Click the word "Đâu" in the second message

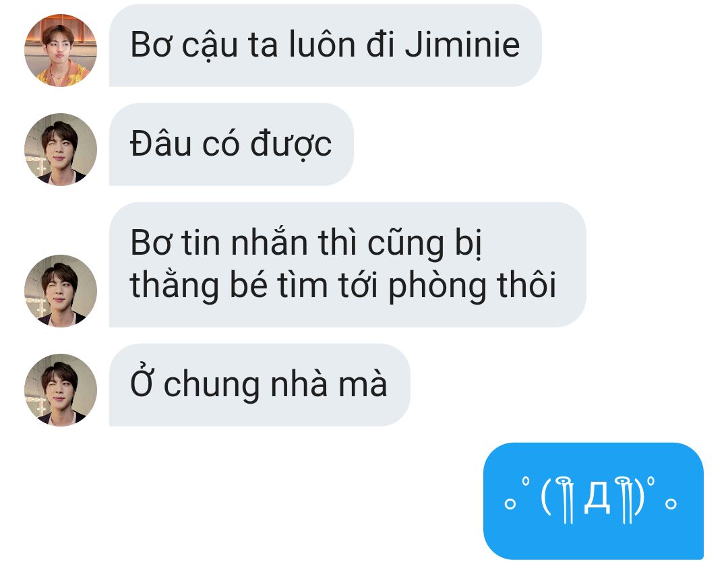(160, 144)
